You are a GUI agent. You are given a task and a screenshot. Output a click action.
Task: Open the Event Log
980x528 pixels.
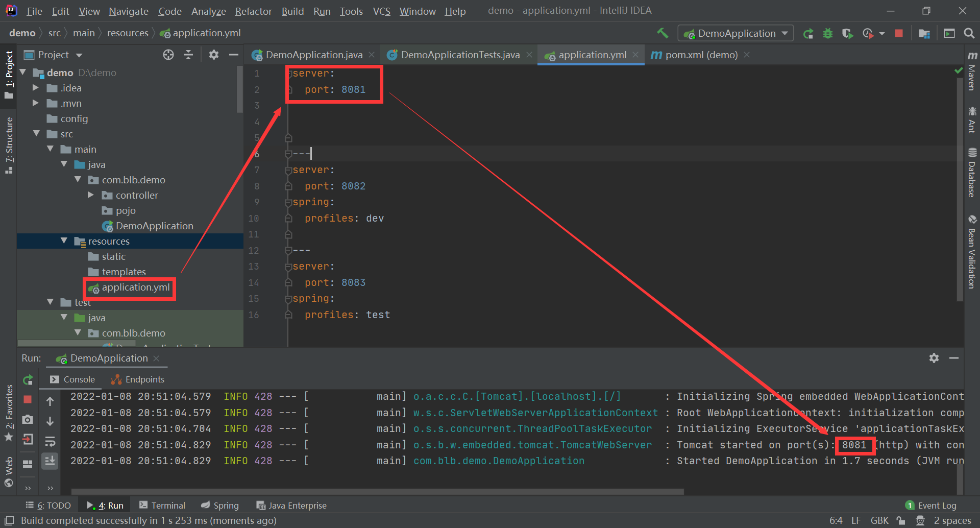tap(931, 506)
